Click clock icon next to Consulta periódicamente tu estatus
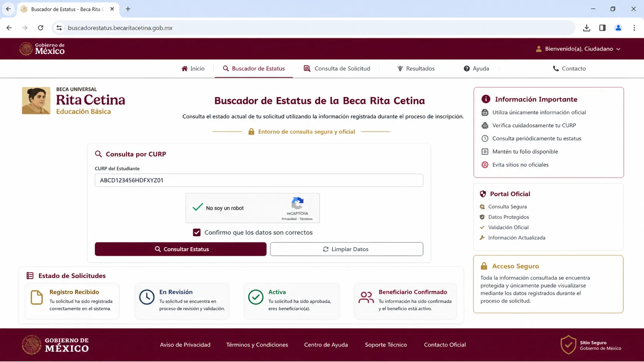644x362 pixels. (x=485, y=138)
